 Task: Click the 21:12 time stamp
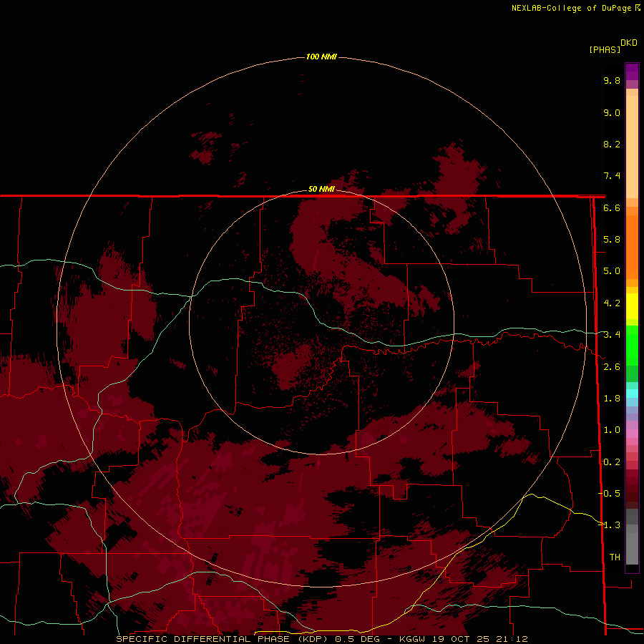pyautogui.click(x=512, y=639)
